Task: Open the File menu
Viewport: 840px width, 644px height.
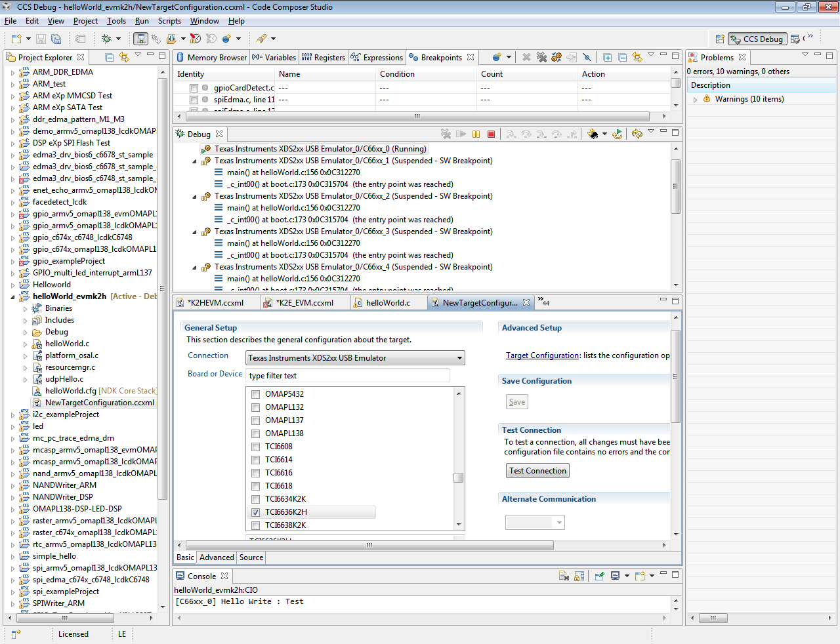Action: [x=10, y=21]
